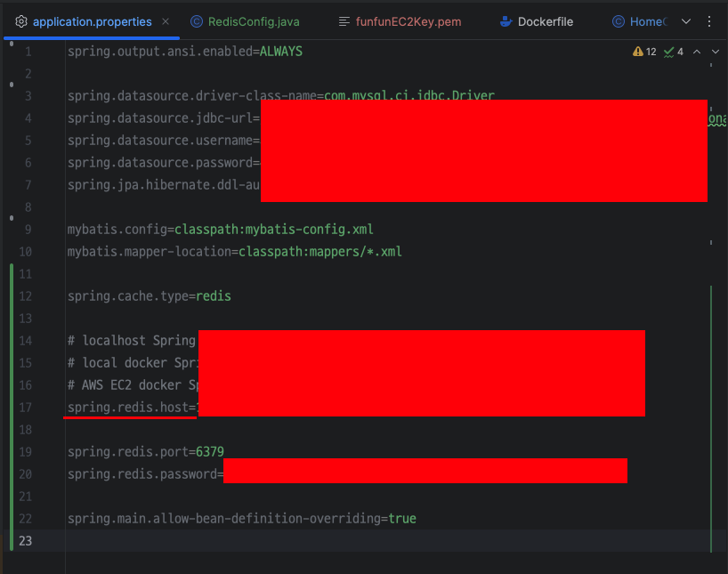Go to previous highlighted error arrow
The image size is (728, 574).
pos(697,52)
